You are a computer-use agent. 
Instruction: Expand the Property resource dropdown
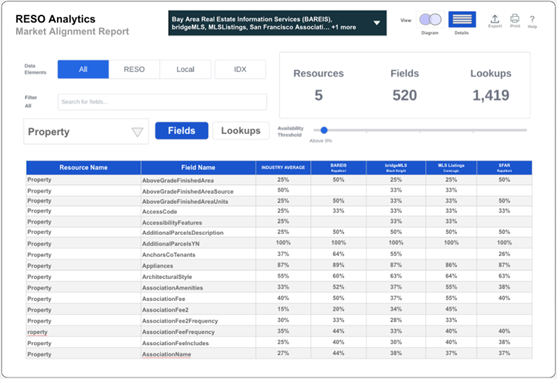(86, 132)
